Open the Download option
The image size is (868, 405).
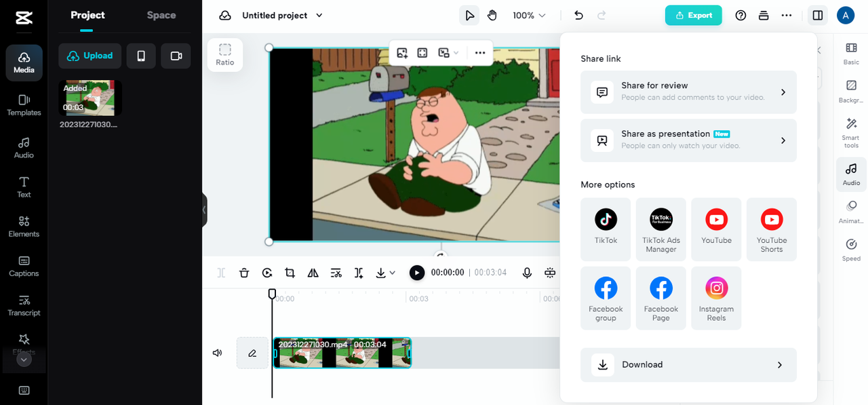688,365
